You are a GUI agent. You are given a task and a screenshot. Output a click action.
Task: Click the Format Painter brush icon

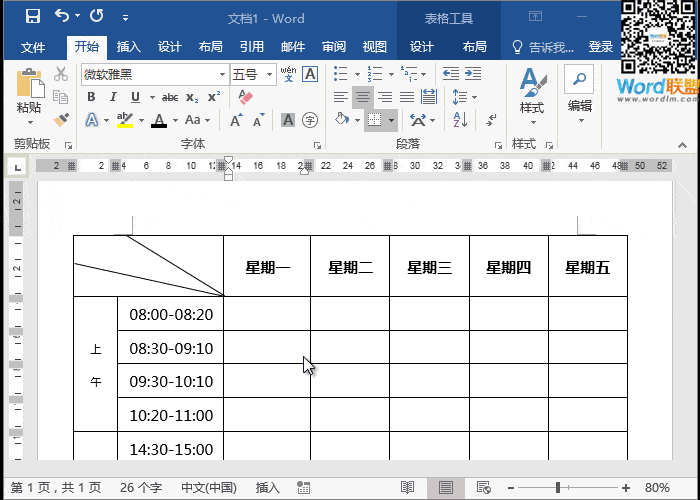click(x=61, y=120)
